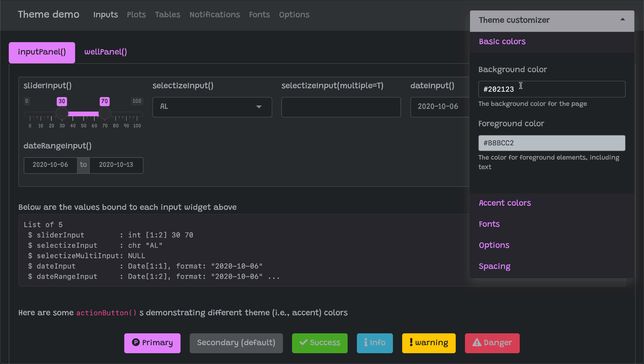The image size is (644, 364).
Task: Collapse the Basic colors section
Action: click(502, 41)
